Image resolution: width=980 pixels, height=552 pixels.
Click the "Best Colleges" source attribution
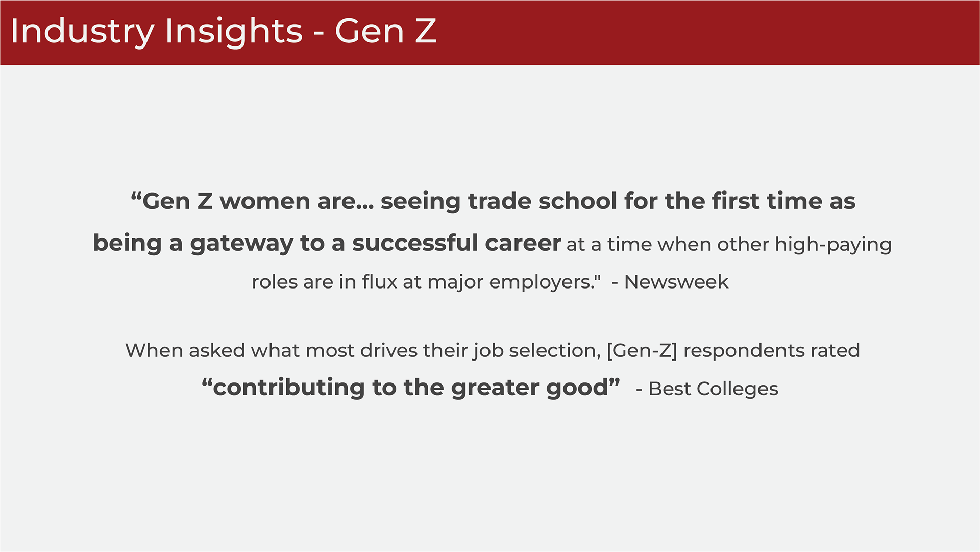point(713,389)
